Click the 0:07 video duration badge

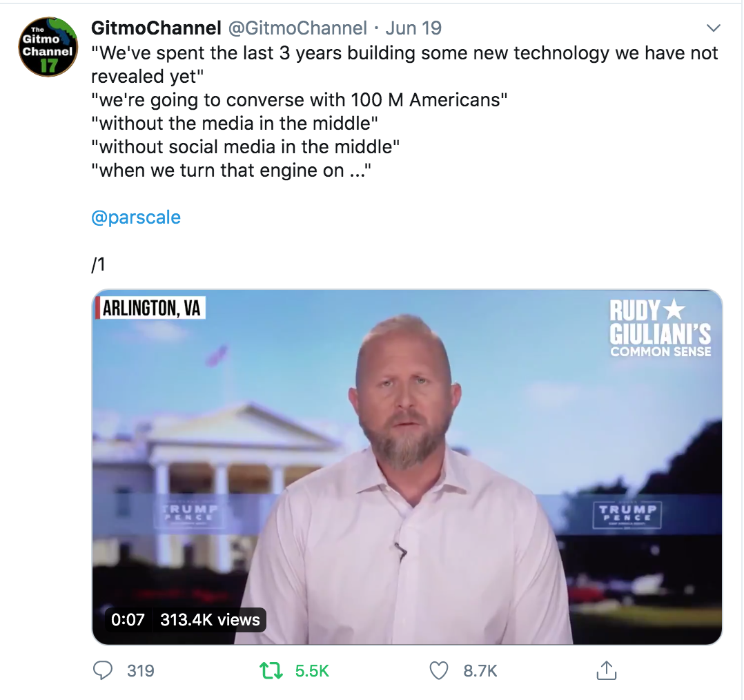(x=128, y=619)
